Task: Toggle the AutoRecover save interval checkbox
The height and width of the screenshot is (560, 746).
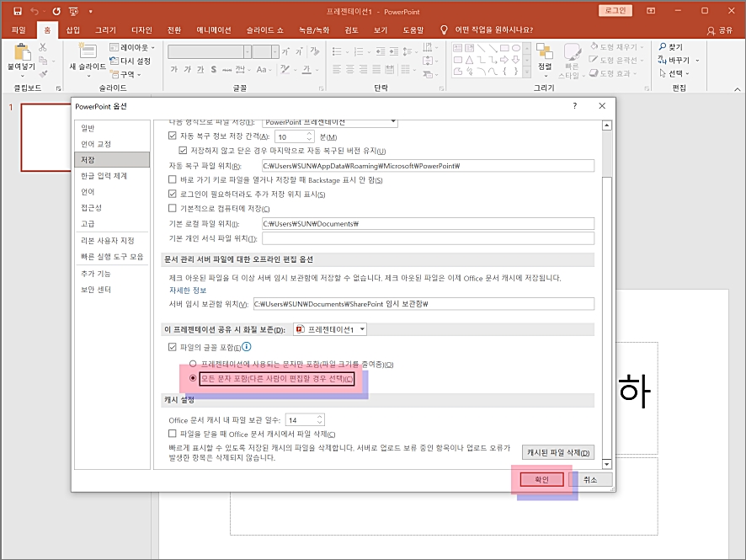Action: [x=173, y=136]
